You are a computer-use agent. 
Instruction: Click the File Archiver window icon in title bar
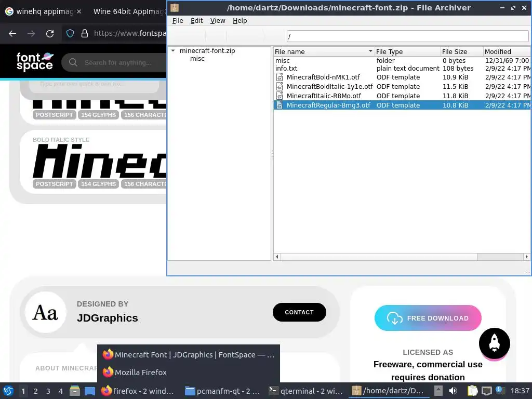(x=175, y=7)
